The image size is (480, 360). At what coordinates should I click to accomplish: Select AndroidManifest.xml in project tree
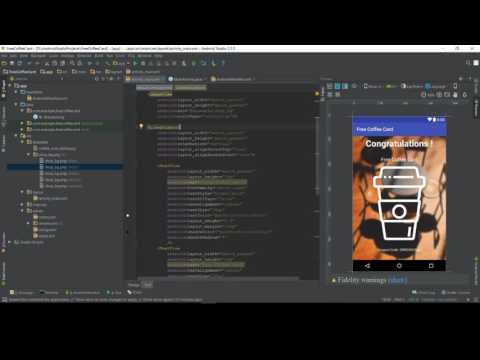pyautogui.click(x=48, y=98)
